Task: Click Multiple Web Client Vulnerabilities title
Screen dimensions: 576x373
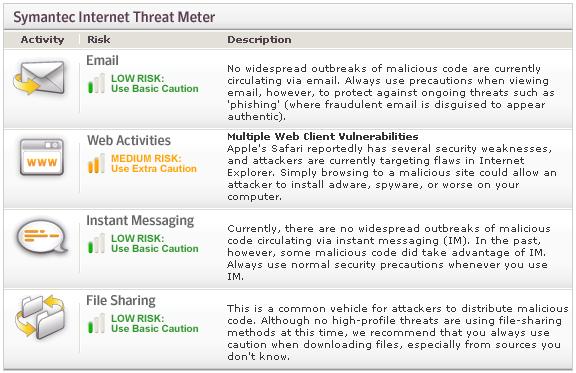Action: click(323, 137)
